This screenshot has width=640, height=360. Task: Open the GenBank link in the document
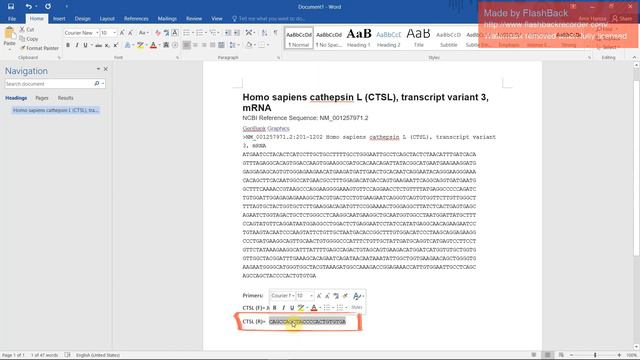coord(254,129)
